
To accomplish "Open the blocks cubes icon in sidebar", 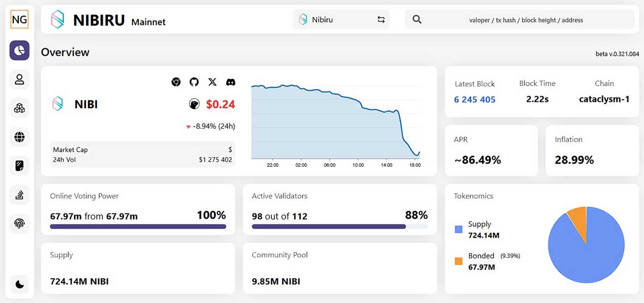I will click(19, 108).
